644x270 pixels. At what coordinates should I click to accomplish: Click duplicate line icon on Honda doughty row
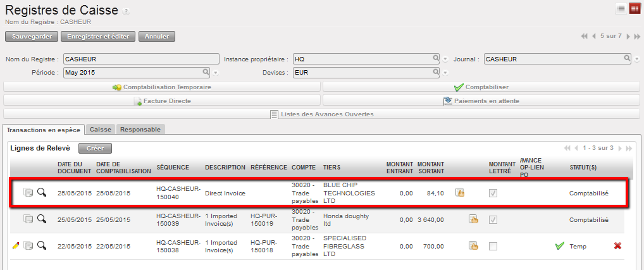point(28,219)
